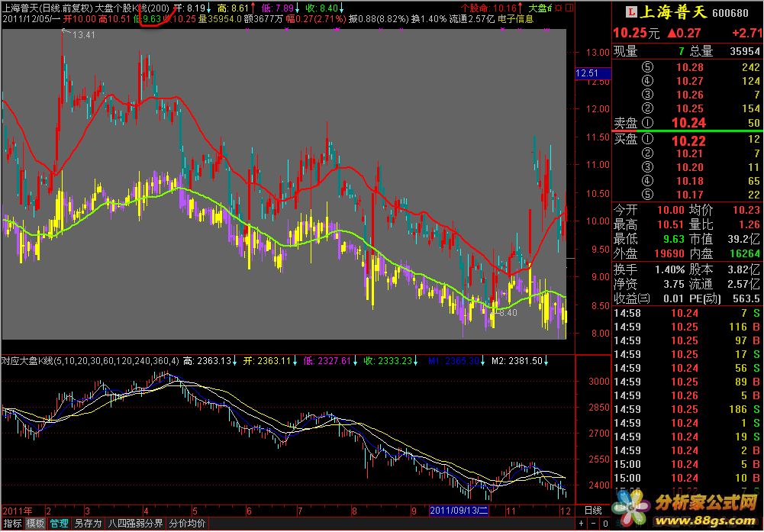Open the 指标 tab at the bottom
Viewport: 764px width, 532px height.
point(13,524)
